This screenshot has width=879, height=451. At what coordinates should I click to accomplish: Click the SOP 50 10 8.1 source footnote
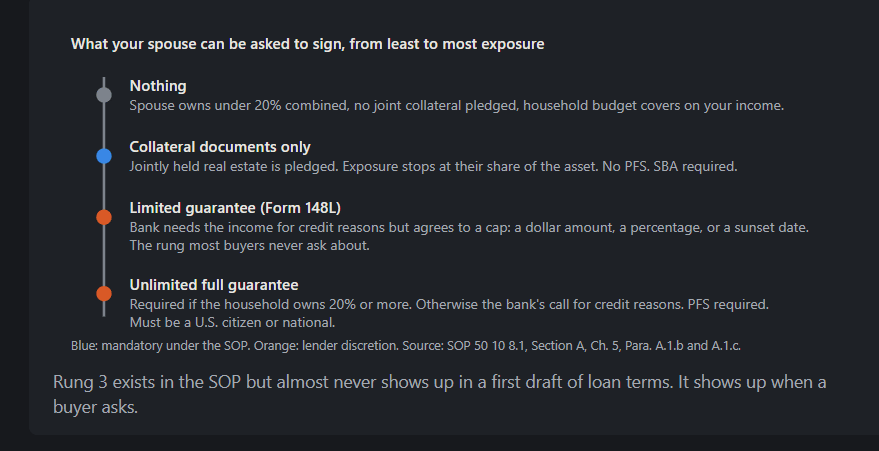pyautogui.click(x=572, y=346)
